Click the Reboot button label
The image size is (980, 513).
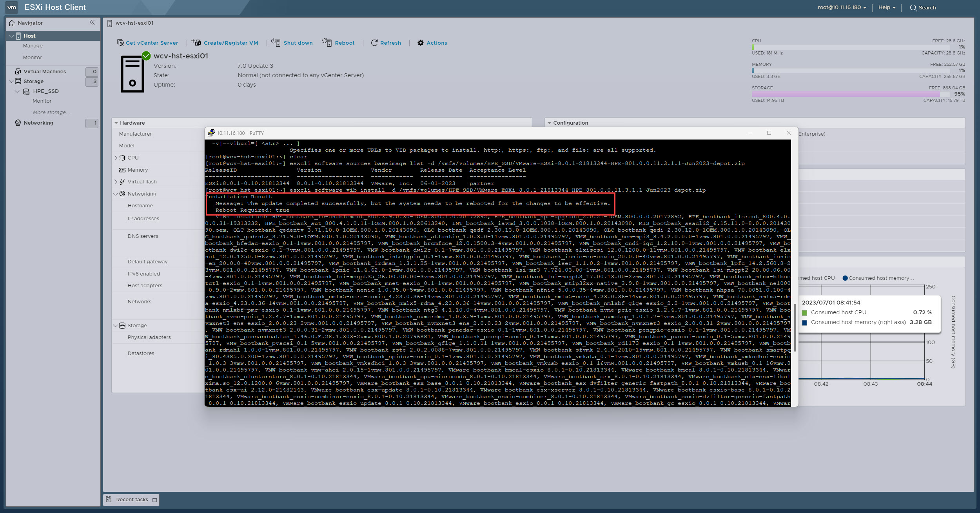point(345,43)
